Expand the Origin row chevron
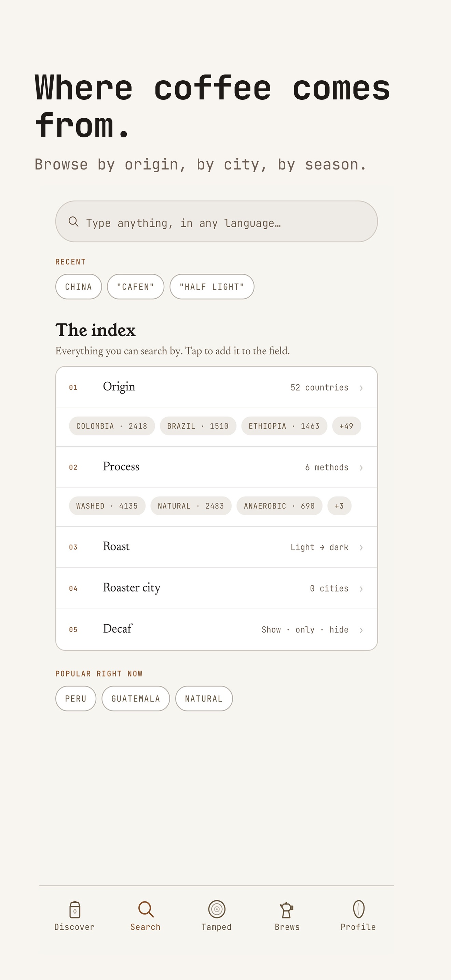Screen dimensions: 451x980 click(x=361, y=388)
